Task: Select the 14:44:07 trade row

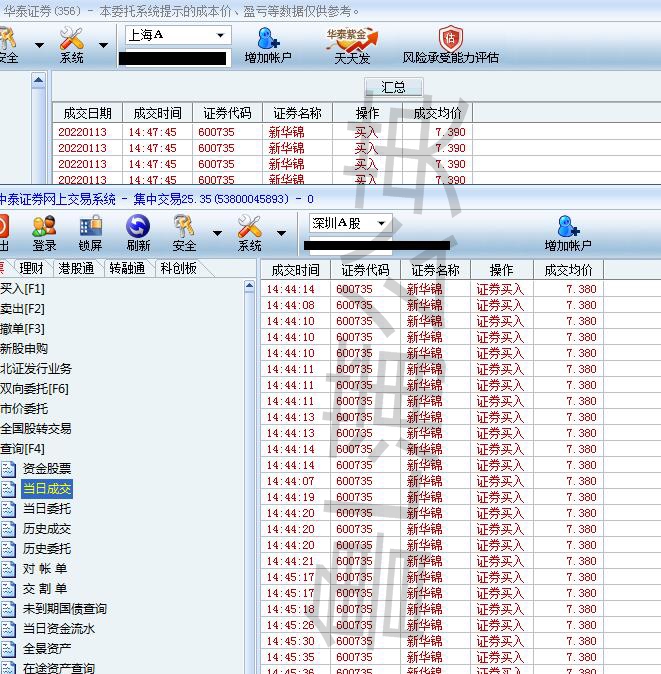Action: click(432, 481)
